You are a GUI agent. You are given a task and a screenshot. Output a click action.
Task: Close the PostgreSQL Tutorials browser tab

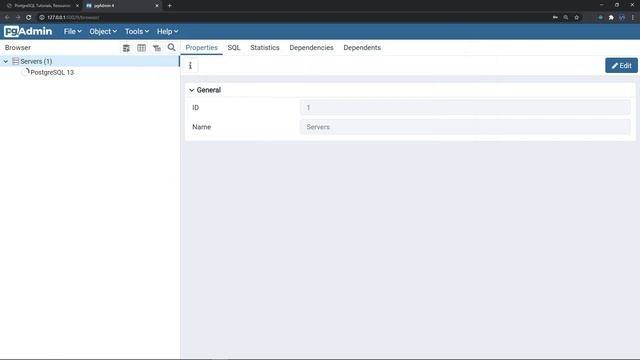click(x=77, y=6)
